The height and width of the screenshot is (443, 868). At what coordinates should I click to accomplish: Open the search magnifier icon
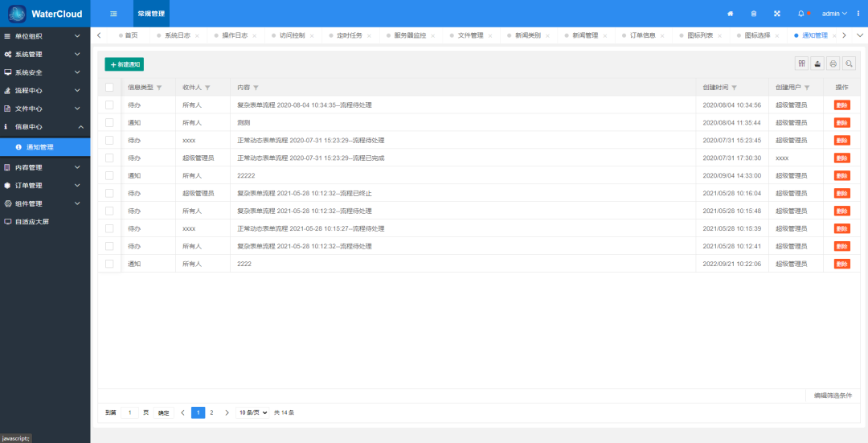tap(850, 64)
